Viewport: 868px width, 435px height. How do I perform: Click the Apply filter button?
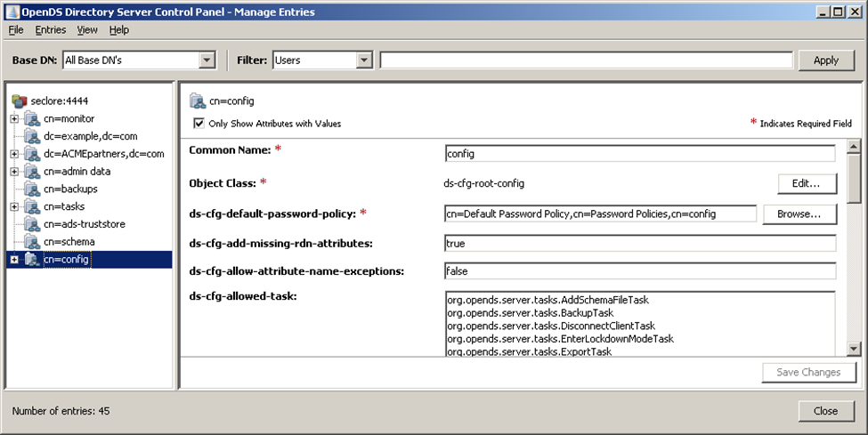coord(826,60)
